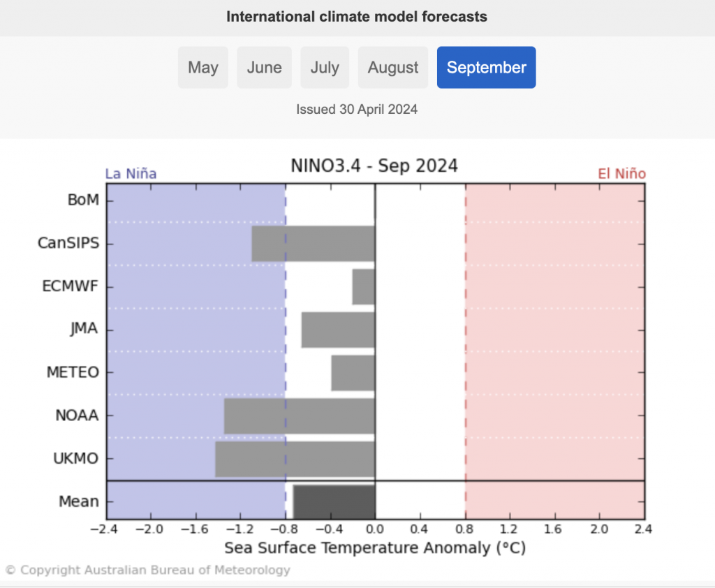The height and width of the screenshot is (588, 715).
Task: Click the NINO3.4 - Sep 2024 chart title
Action: [x=374, y=166]
